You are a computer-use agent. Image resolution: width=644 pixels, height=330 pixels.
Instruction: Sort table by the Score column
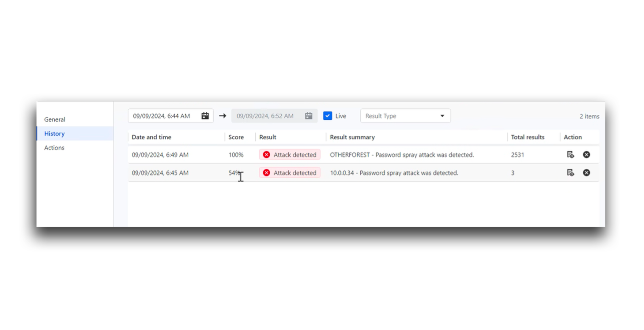pyautogui.click(x=236, y=137)
